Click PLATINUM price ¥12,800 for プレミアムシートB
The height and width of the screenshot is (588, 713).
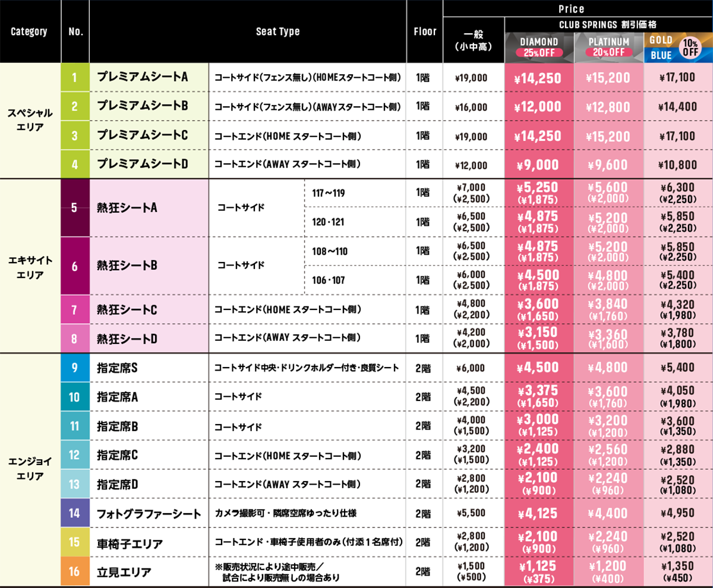[608, 107]
